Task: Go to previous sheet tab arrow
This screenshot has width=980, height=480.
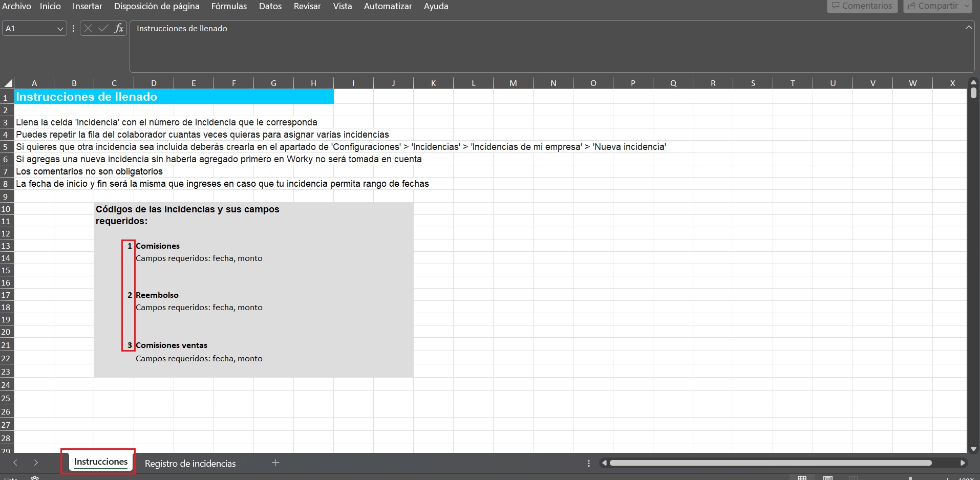Action: (15, 463)
